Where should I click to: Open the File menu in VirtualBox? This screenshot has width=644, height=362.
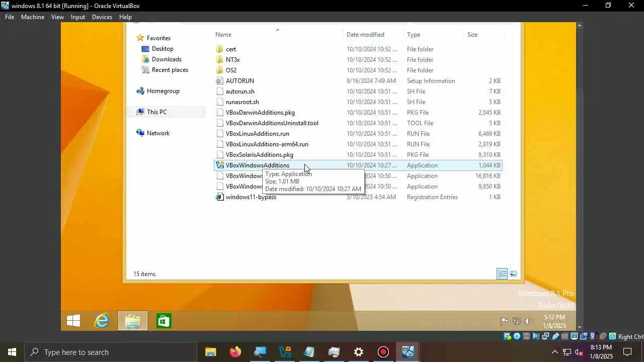point(10,17)
